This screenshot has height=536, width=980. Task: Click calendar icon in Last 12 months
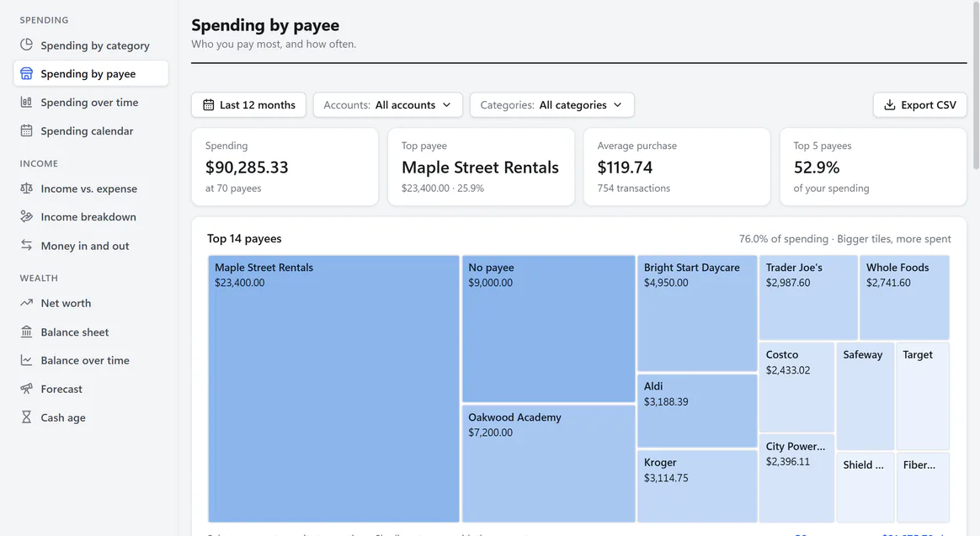point(208,105)
